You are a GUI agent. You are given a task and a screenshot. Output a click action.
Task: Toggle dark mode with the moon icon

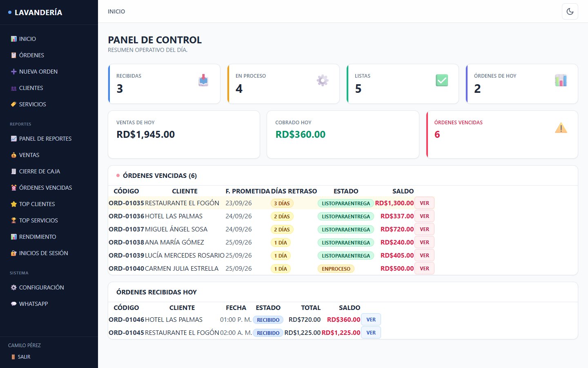570,11
